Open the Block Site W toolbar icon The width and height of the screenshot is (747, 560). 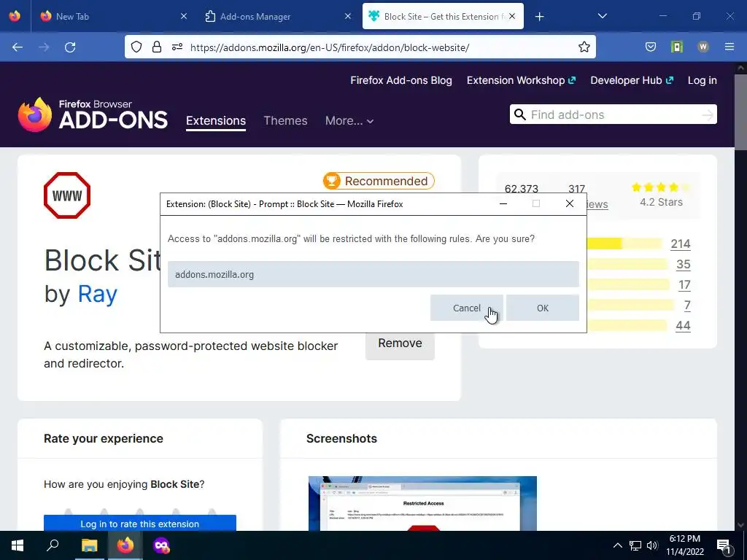point(703,47)
